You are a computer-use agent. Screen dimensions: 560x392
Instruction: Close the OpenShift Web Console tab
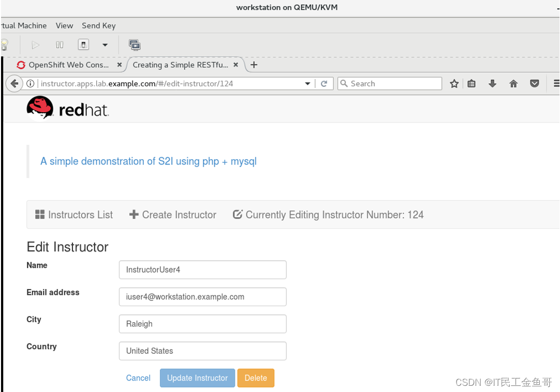tap(119, 65)
